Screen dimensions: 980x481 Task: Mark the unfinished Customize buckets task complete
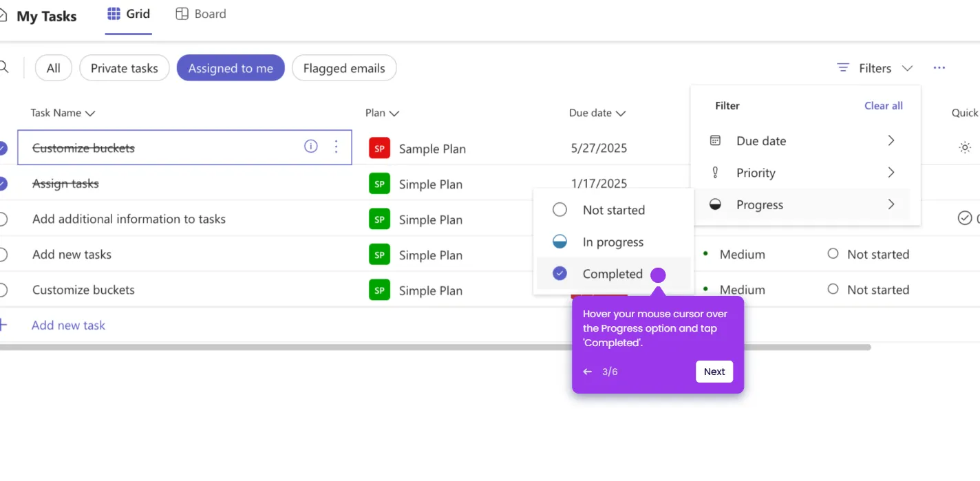point(2,290)
